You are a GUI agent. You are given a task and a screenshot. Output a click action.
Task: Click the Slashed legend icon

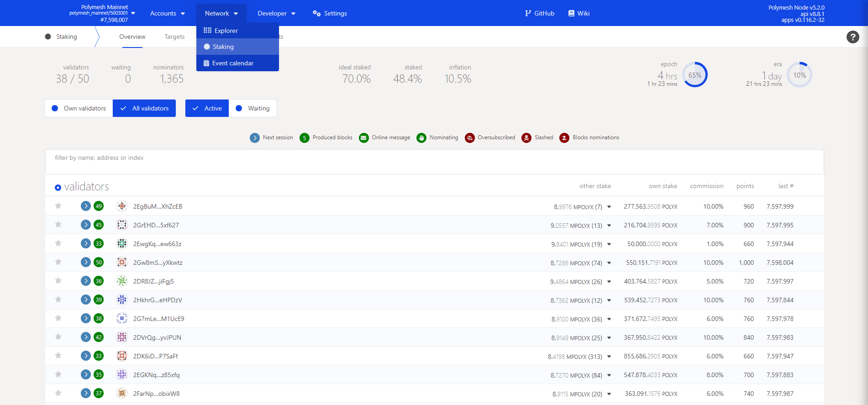(x=526, y=138)
